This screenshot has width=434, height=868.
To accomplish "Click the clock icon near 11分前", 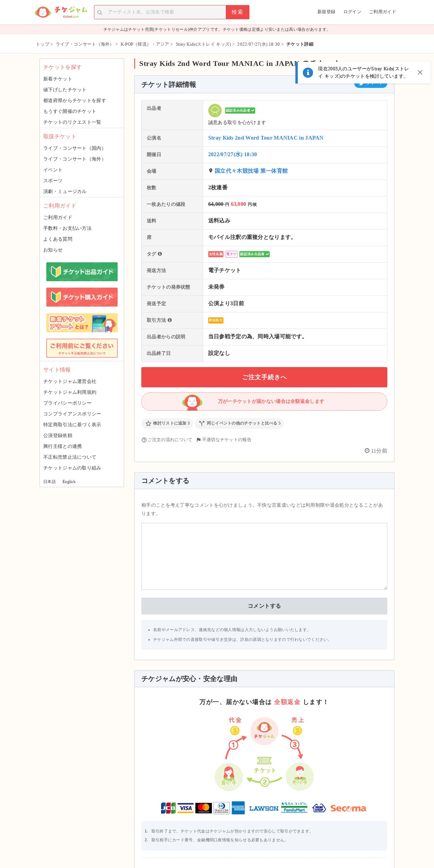I will [x=367, y=451].
